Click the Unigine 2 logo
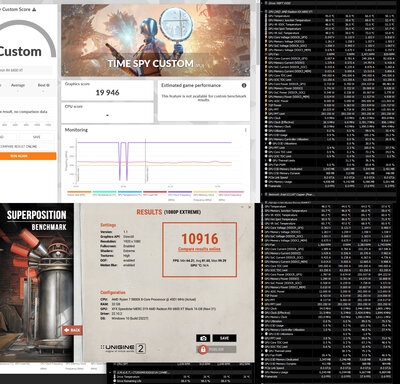The height and width of the screenshot is (384, 400). (123, 348)
